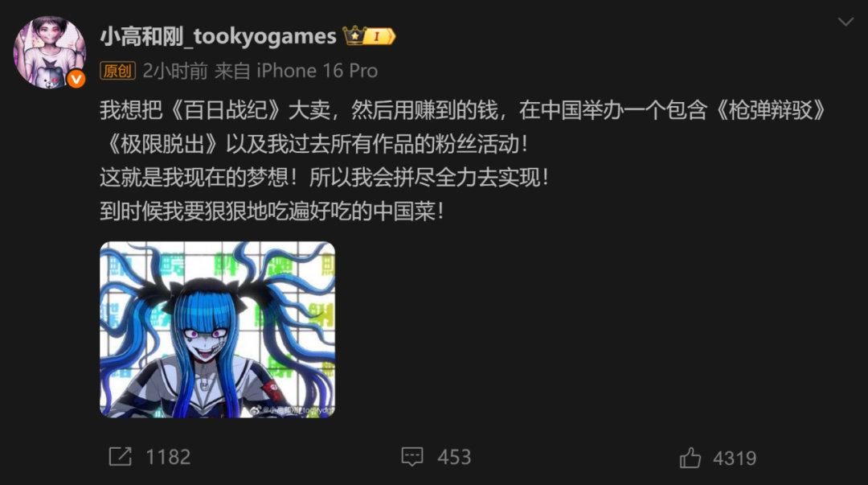Click the repost count 1182
This screenshot has width=868, height=485.
(x=168, y=458)
